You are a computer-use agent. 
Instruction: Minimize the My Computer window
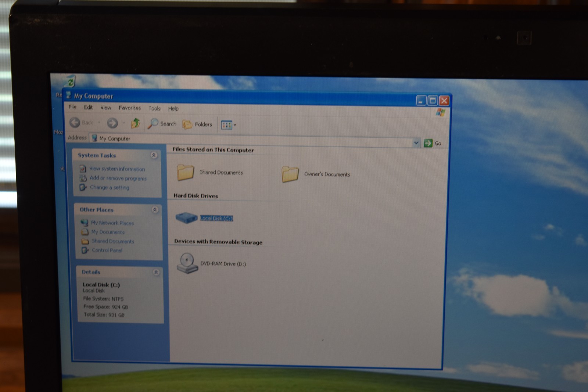pyautogui.click(x=421, y=100)
